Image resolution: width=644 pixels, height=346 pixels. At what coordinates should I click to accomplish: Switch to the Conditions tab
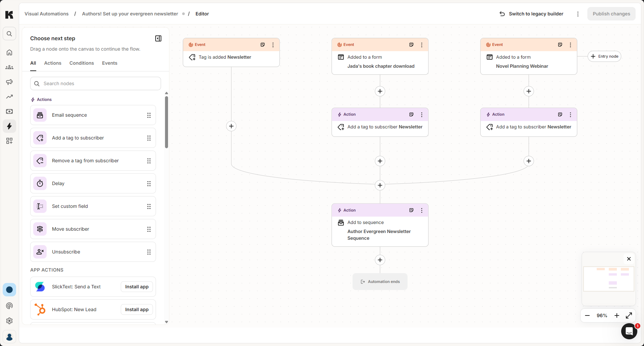82,63
